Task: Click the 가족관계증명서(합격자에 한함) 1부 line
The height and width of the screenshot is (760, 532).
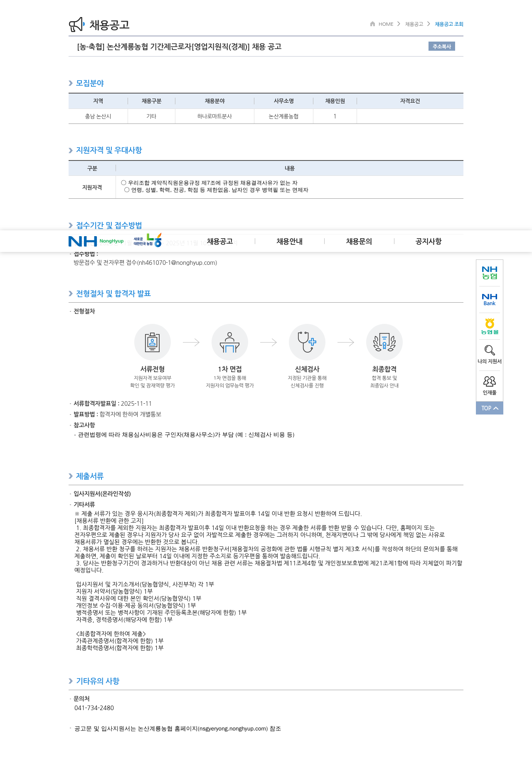Action: click(x=120, y=641)
